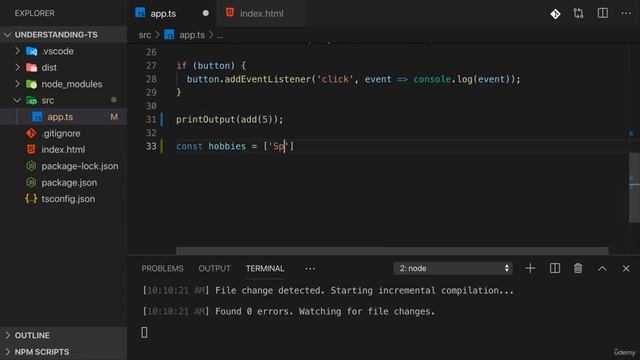Click the 'Found 0 errors' terminal message
The width and height of the screenshot is (640, 360).
(x=325, y=311)
